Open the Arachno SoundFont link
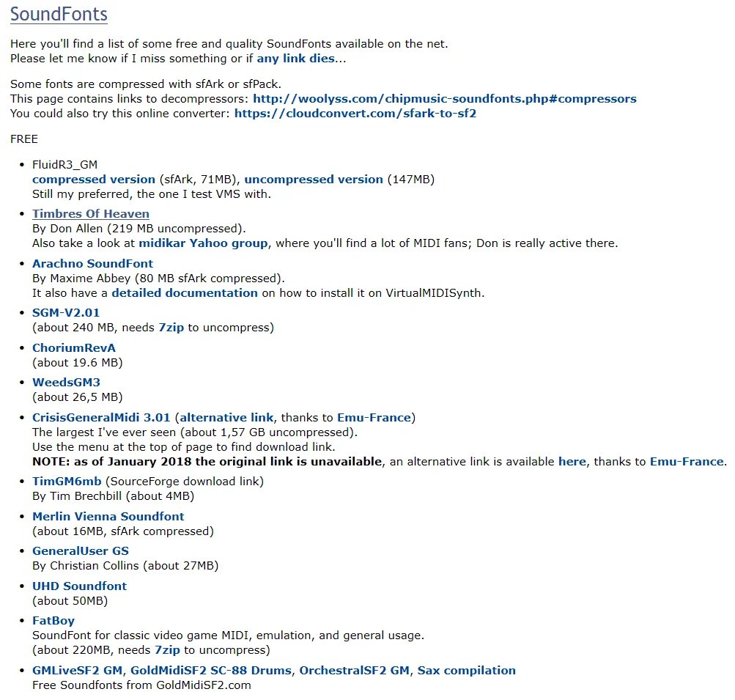The width and height of the screenshot is (735, 700). point(93,263)
